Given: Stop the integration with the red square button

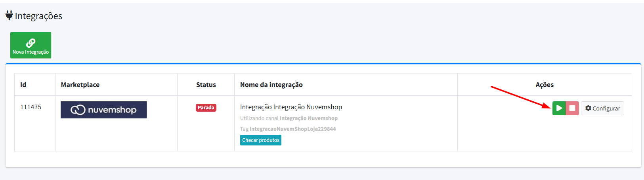Looking at the screenshot, I should (572, 108).
